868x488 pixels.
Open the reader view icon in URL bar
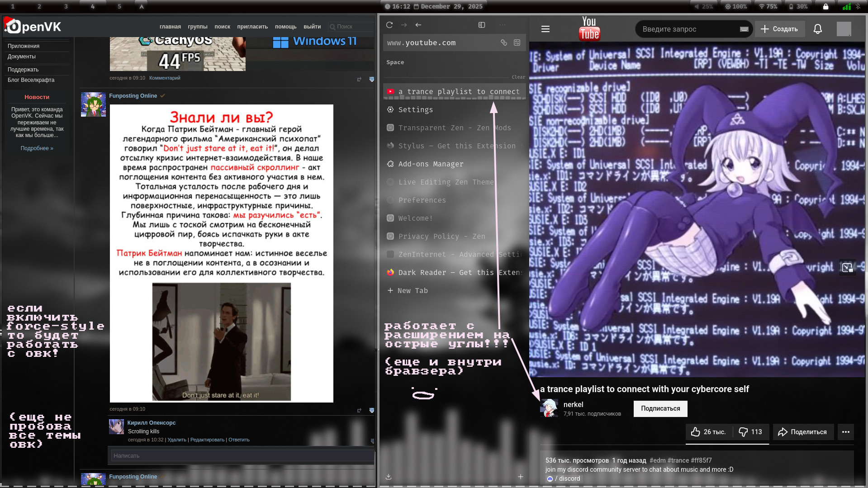click(517, 43)
